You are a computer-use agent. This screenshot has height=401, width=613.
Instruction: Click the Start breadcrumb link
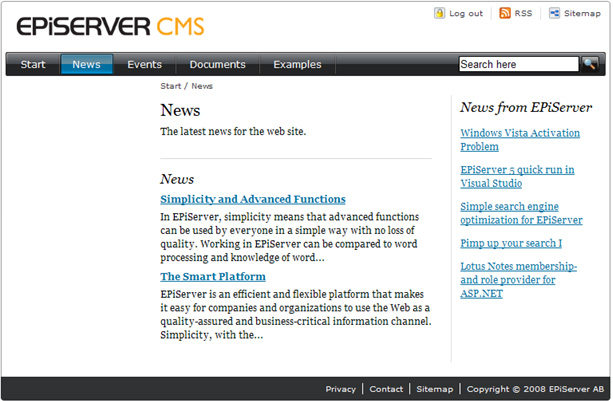pyautogui.click(x=171, y=86)
